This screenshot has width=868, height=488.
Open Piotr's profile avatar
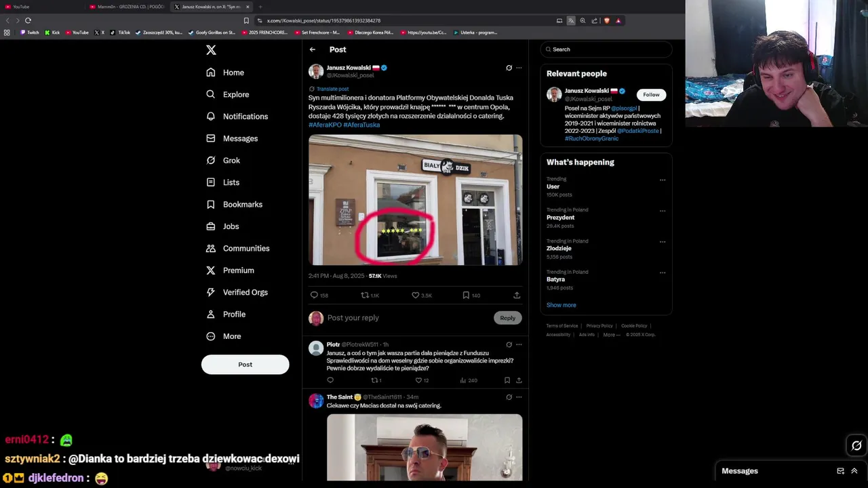(316, 348)
